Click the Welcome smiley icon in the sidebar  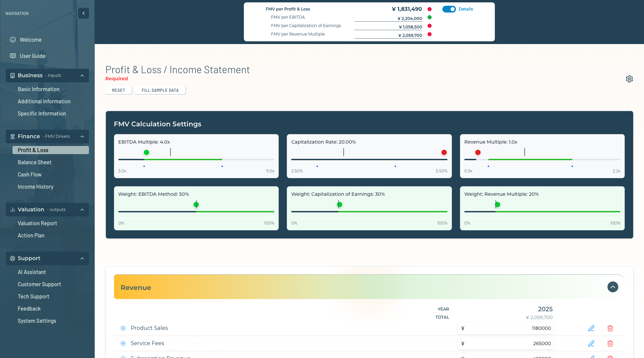[13, 40]
